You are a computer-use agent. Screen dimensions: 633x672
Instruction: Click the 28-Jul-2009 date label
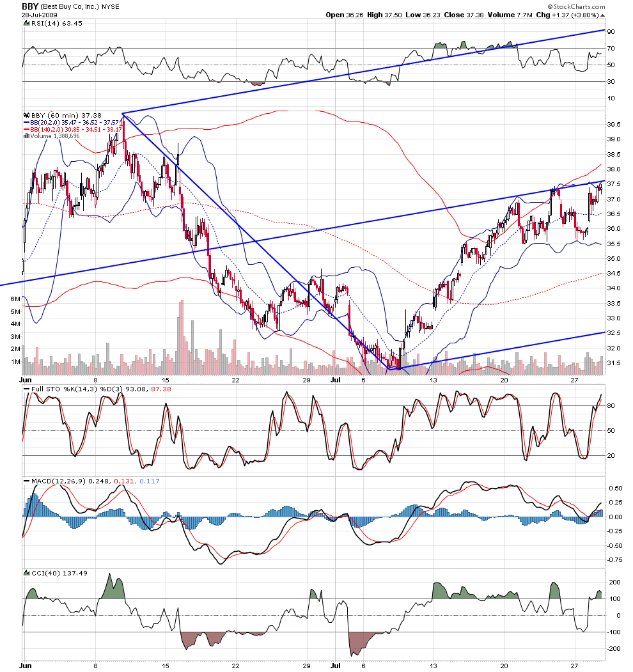tap(40, 15)
